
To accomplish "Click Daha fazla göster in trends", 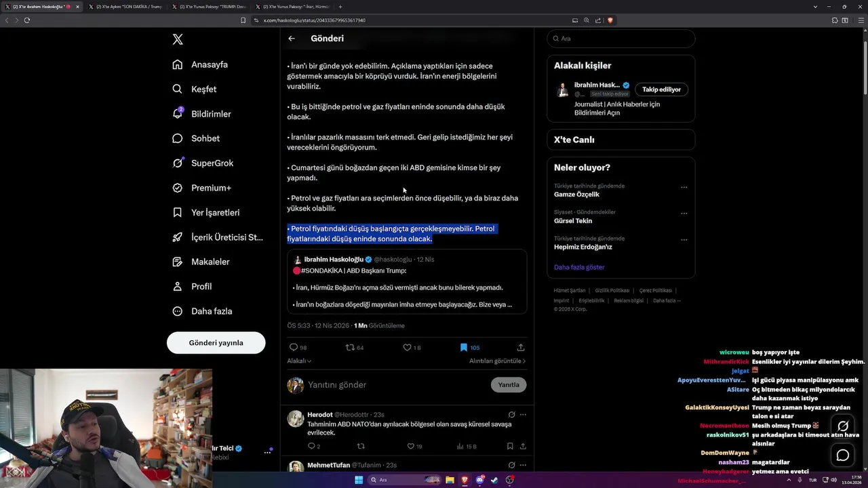I will click(579, 267).
